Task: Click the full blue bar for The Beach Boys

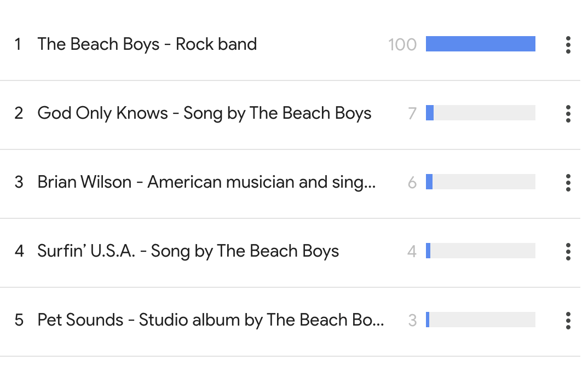Action: tap(480, 44)
